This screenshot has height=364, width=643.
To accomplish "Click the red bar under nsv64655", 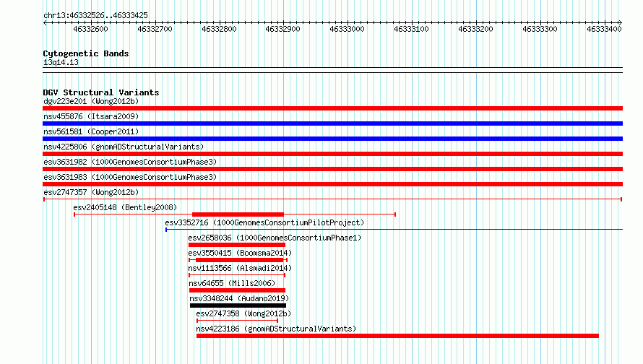I will point(237,290).
